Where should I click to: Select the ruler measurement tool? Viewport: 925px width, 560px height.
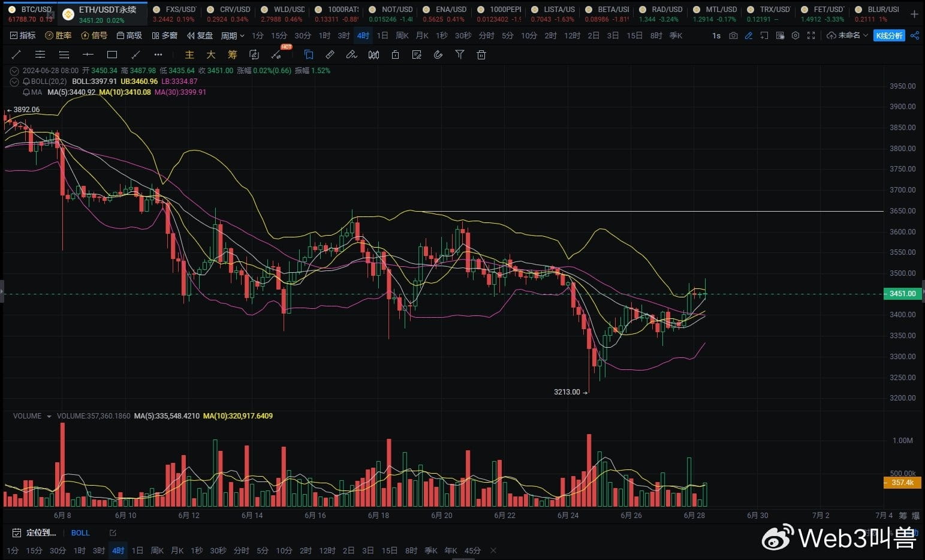(330, 55)
